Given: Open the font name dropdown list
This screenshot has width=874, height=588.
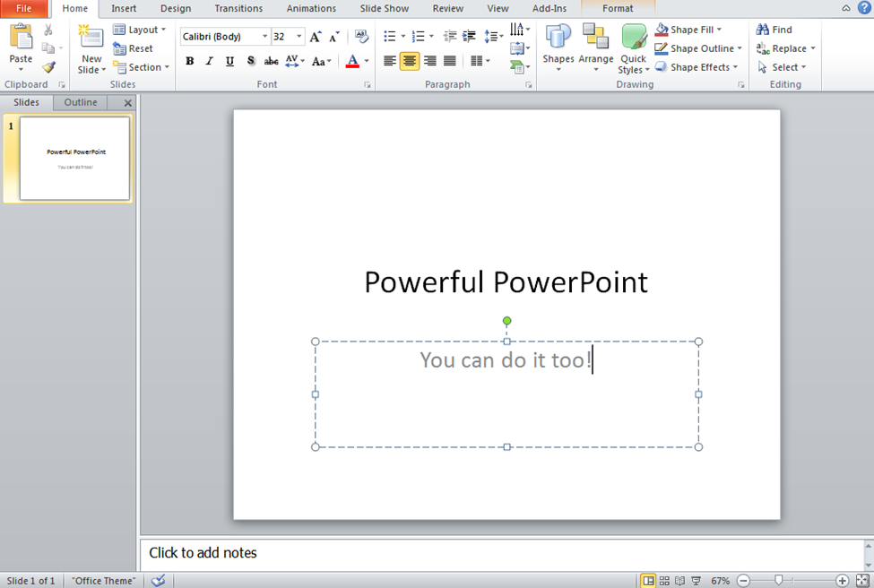Looking at the screenshot, I should (264, 37).
